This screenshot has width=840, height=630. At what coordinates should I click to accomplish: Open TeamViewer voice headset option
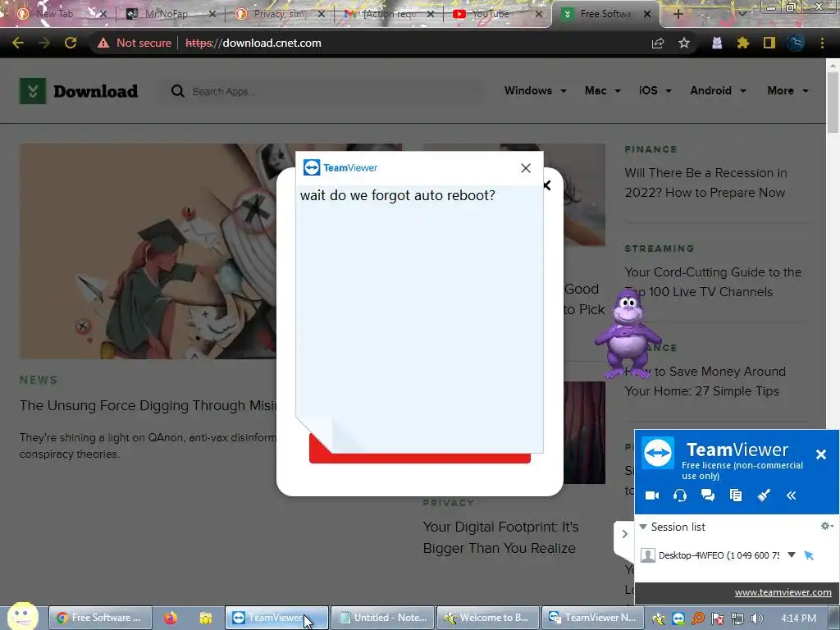click(680, 495)
